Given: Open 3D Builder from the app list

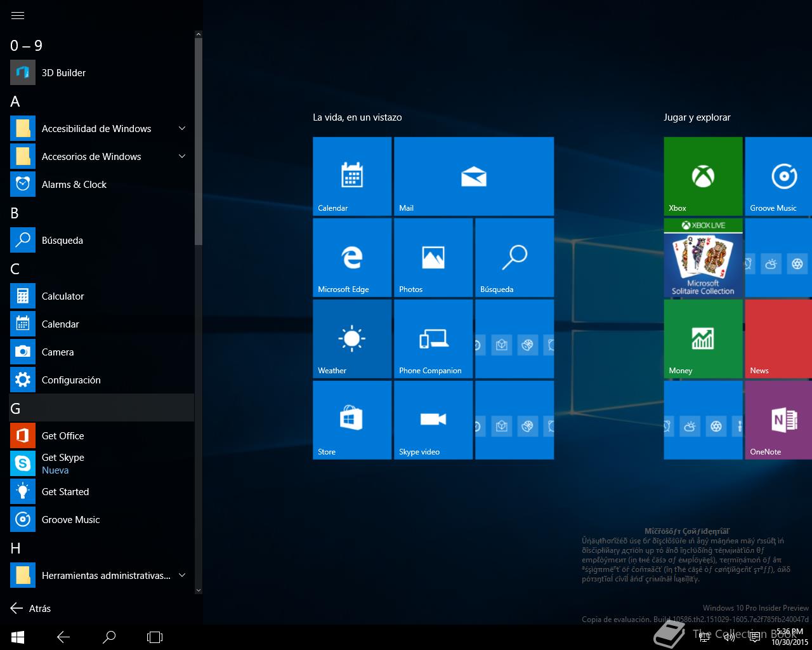Looking at the screenshot, I should pos(101,72).
